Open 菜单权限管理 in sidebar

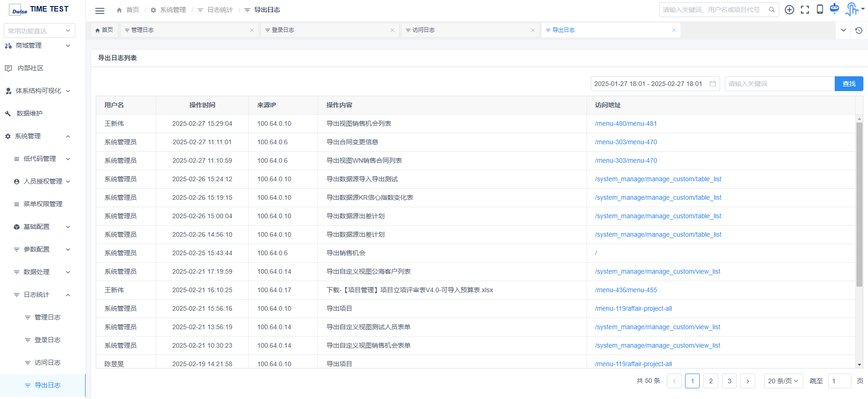point(43,204)
